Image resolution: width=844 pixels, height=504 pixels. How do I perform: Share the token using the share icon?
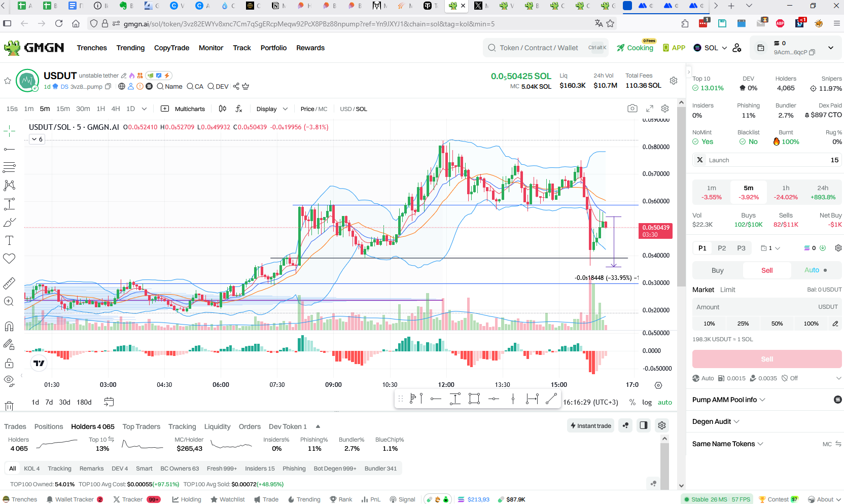click(236, 86)
